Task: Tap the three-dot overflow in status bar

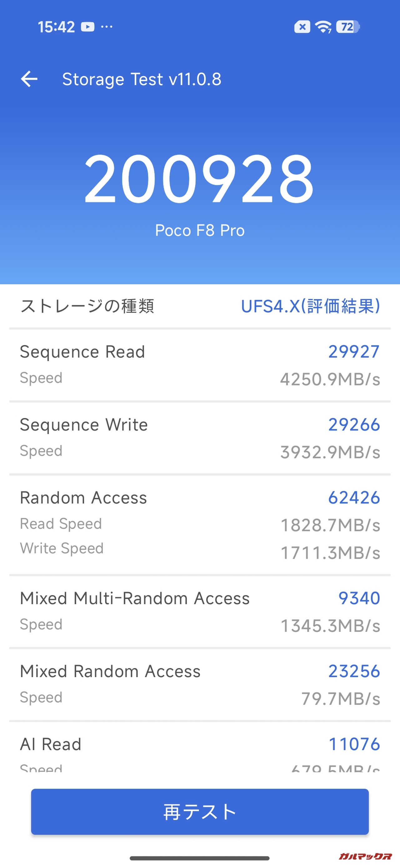Action: [107, 27]
